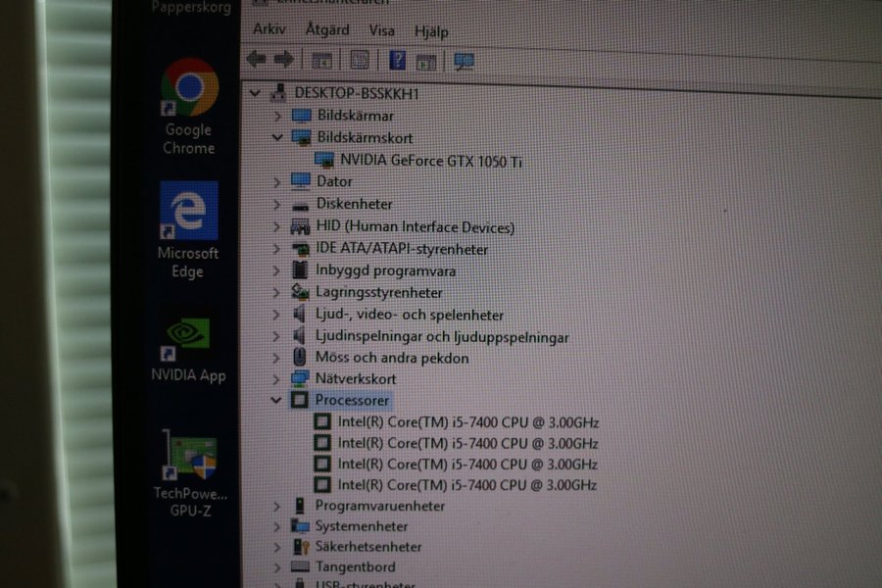Expand the Nätverkskort category
882x588 pixels.
click(275, 378)
